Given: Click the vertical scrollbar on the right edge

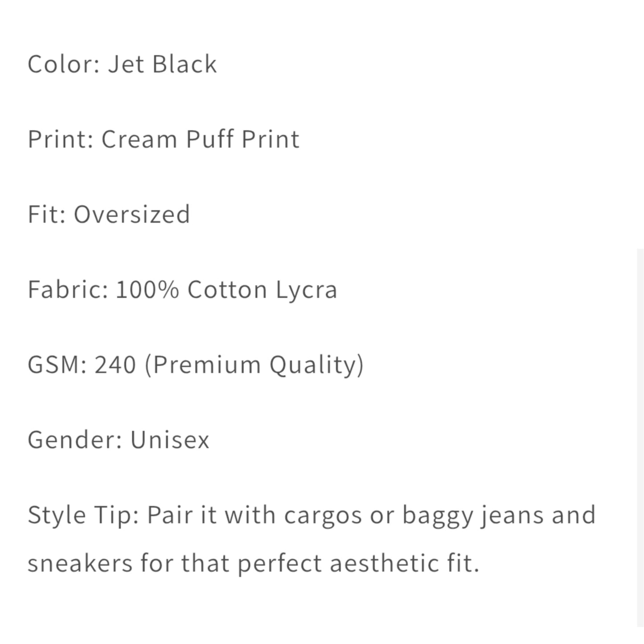Looking at the screenshot, I should (x=640, y=401).
